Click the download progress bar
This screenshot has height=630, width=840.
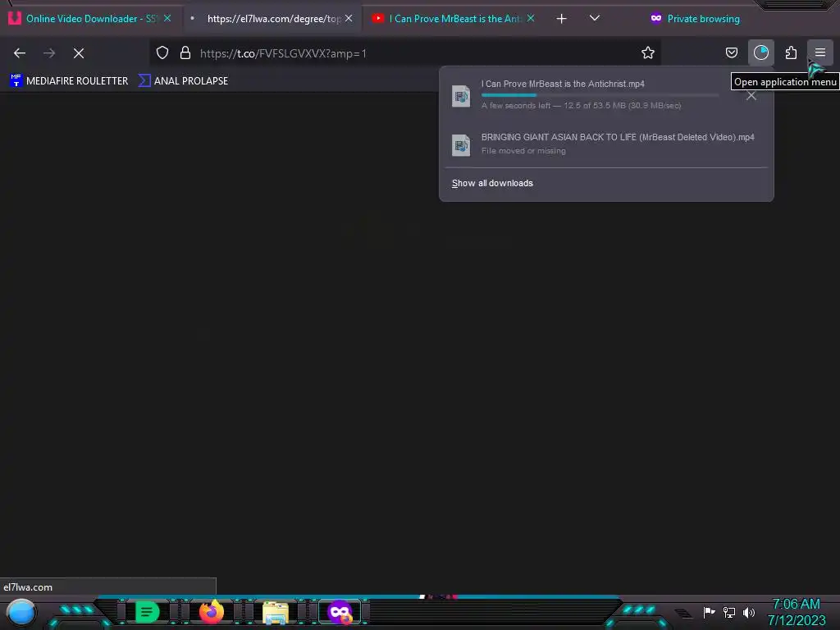(600, 95)
